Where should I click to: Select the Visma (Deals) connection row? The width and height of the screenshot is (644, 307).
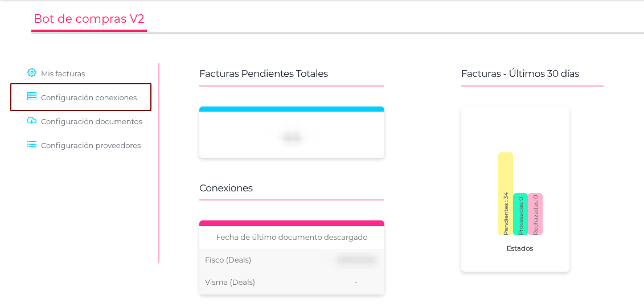point(292,282)
